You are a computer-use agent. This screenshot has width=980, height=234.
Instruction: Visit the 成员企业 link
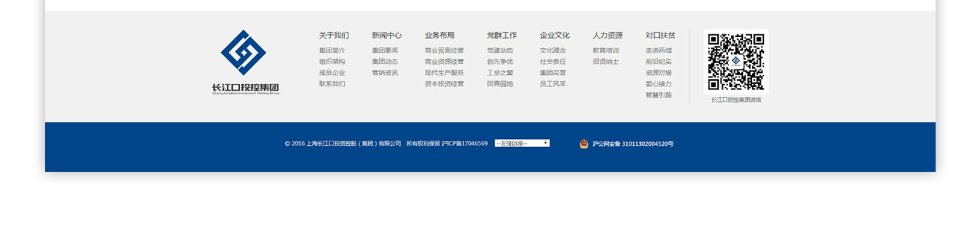tap(332, 73)
